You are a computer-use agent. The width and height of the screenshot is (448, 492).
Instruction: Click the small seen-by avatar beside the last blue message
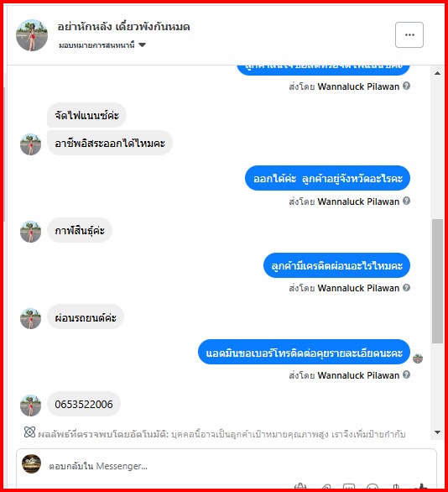[418, 359]
